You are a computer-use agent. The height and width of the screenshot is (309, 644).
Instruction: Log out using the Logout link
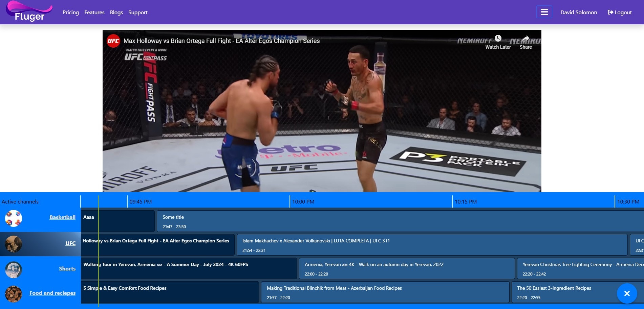620,12
